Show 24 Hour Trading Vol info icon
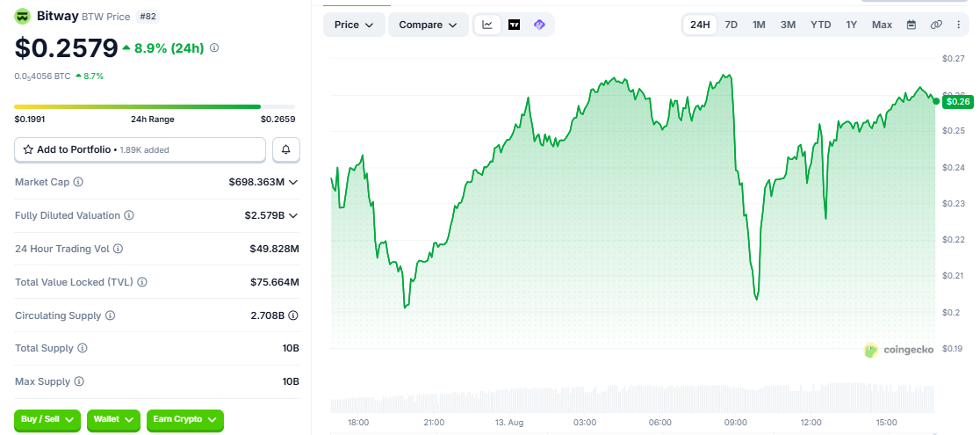980x435 pixels. pyautogui.click(x=119, y=249)
